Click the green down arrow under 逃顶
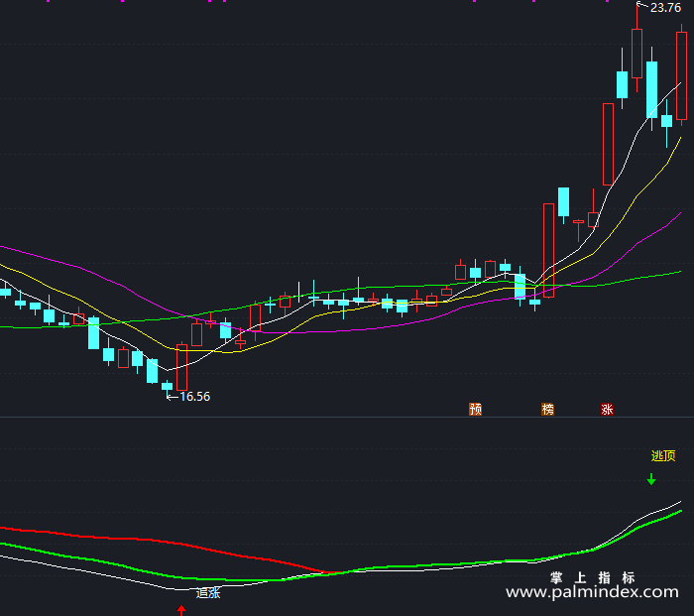The height and width of the screenshot is (616, 694). (x=651, y=479)
